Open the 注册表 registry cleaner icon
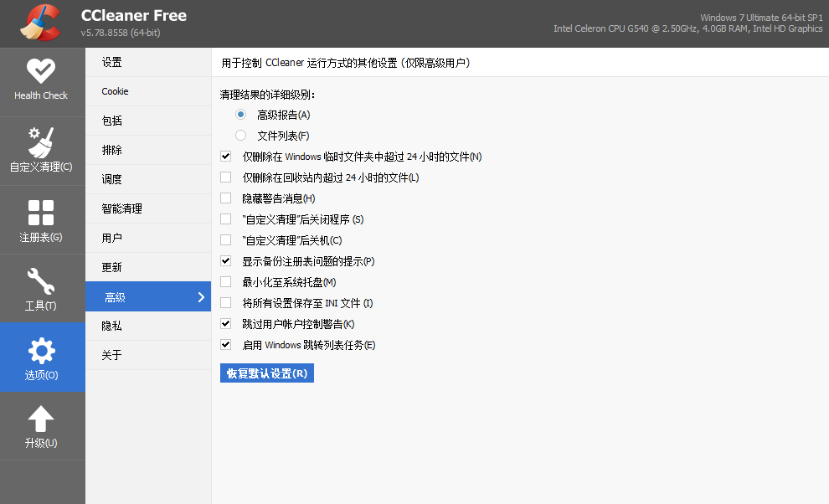This screenshot has height=504, width=829. 42,219
